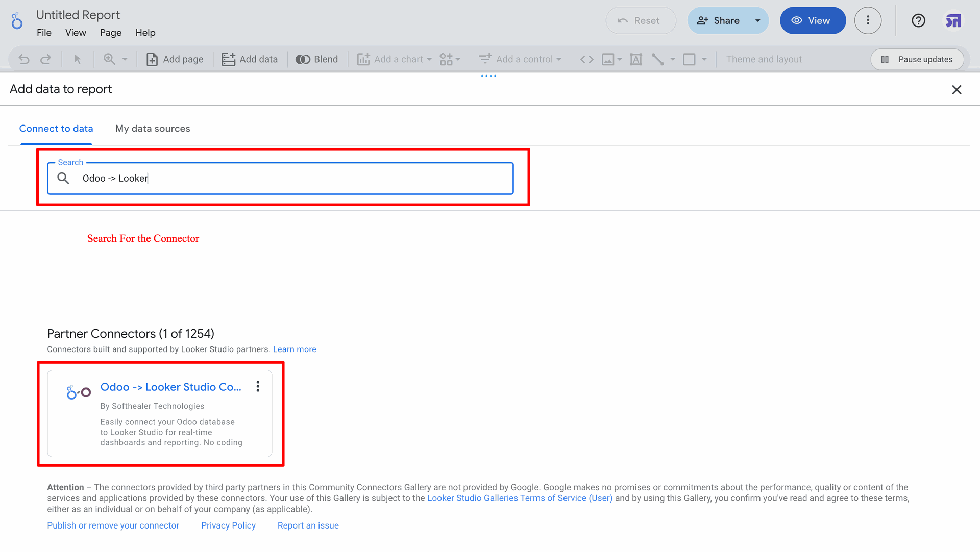The width and height of the screenshot is (980, 552).
Task: Open the Page menu
Action: 111,33
